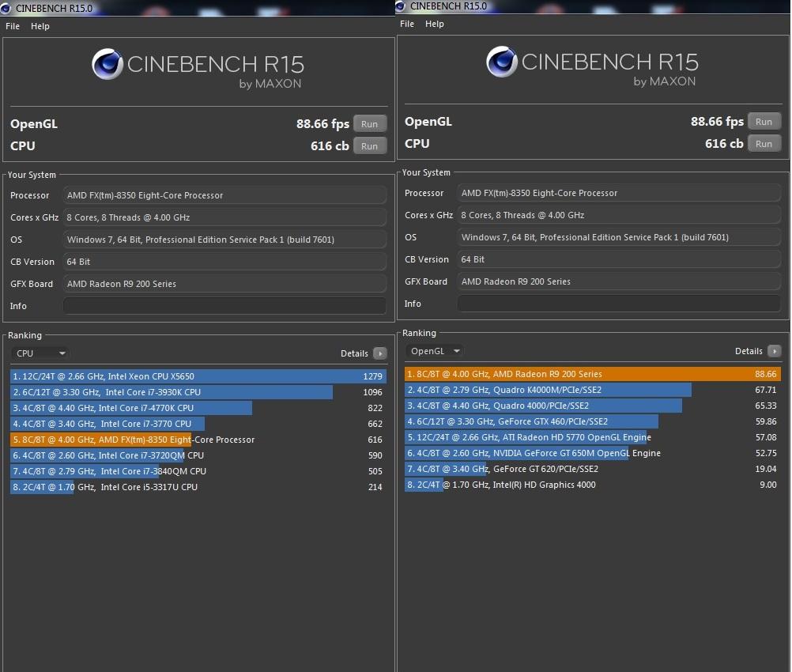Viewport: 792px width, 672px height.
Task: Select Intel Core i7-3930K ranking row
Action: click(x=198, y=392)
